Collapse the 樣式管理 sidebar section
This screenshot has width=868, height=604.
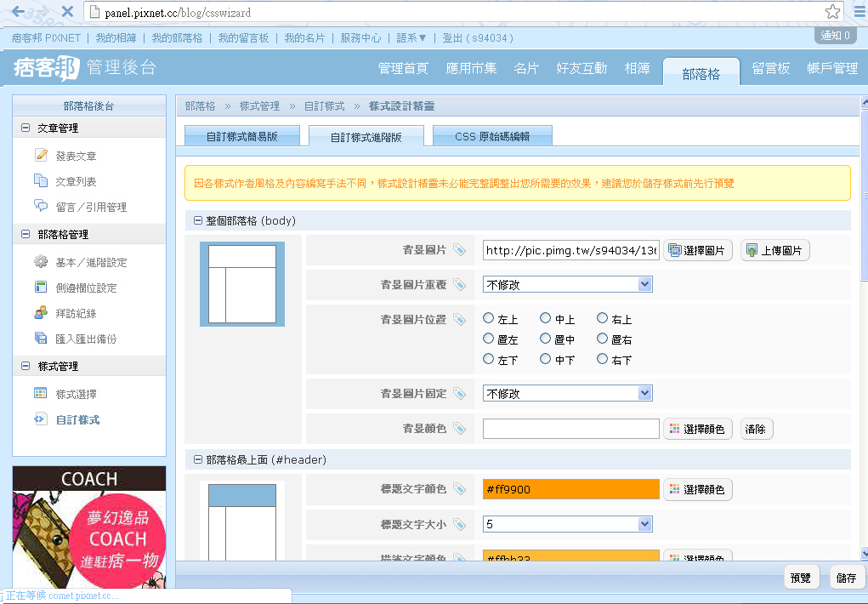tap(26, 367)
